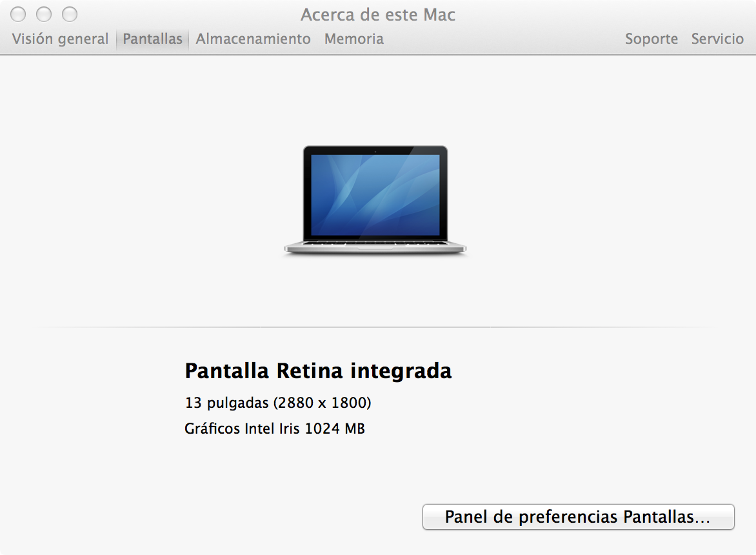The image size is (756, 555).
Task: Click Panel de preferencias Pantallas button
Action: click(x=578, y=517)
